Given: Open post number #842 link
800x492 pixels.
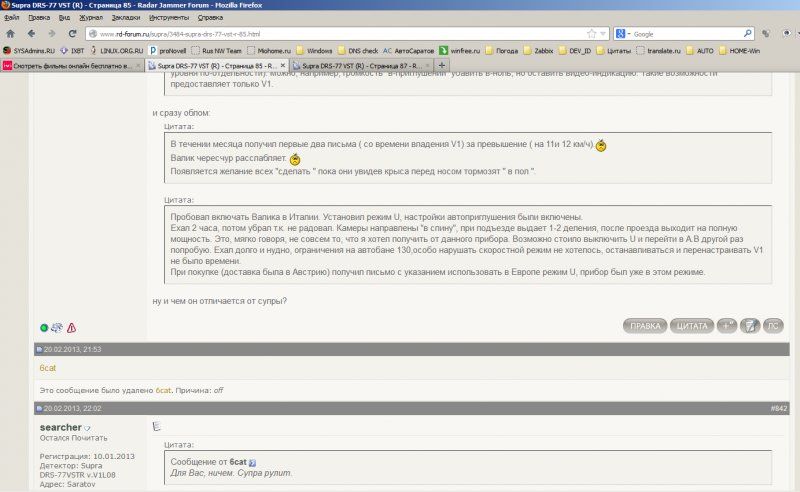Looking at the screenshot, I should tap(779, 408).
